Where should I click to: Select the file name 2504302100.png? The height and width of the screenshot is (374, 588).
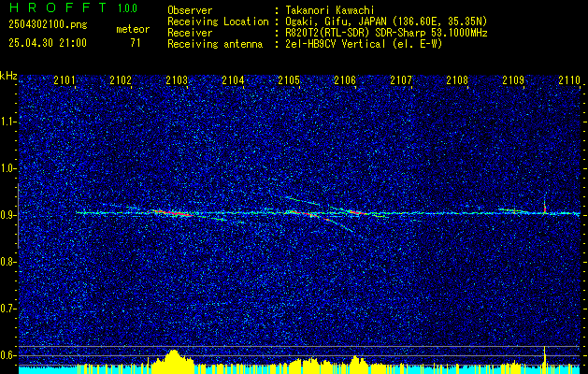tap(48, 25)
